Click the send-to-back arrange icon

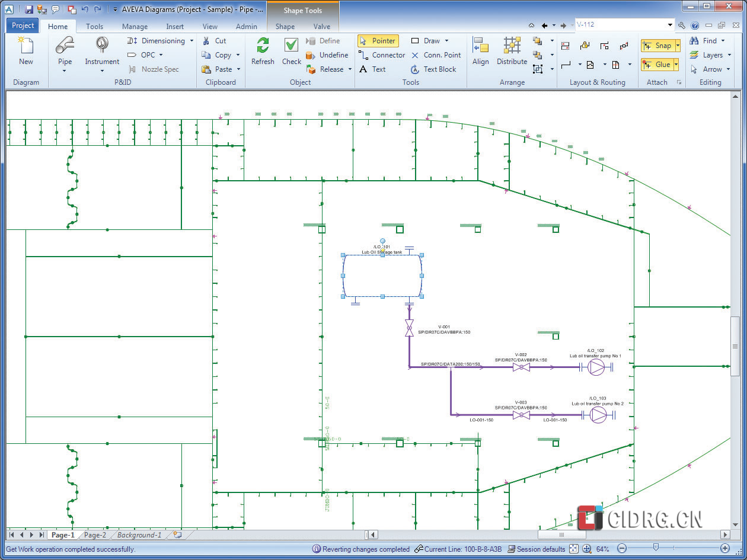(x=537, y=55)
